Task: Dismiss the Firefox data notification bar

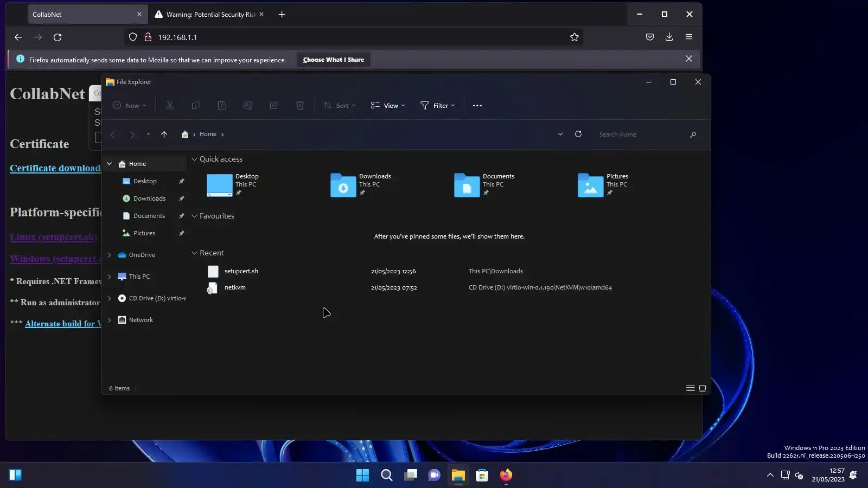Action: (x=689, y=59)
